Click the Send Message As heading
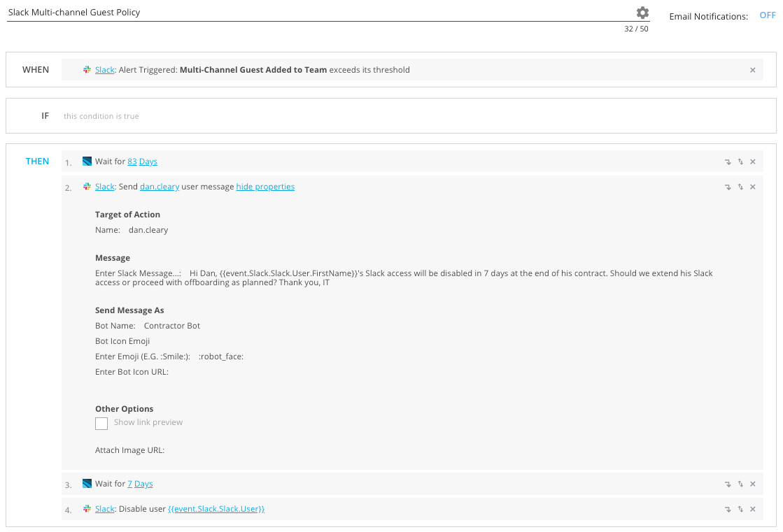This screenshot has height=532, width=783. [x=129, y=310]
